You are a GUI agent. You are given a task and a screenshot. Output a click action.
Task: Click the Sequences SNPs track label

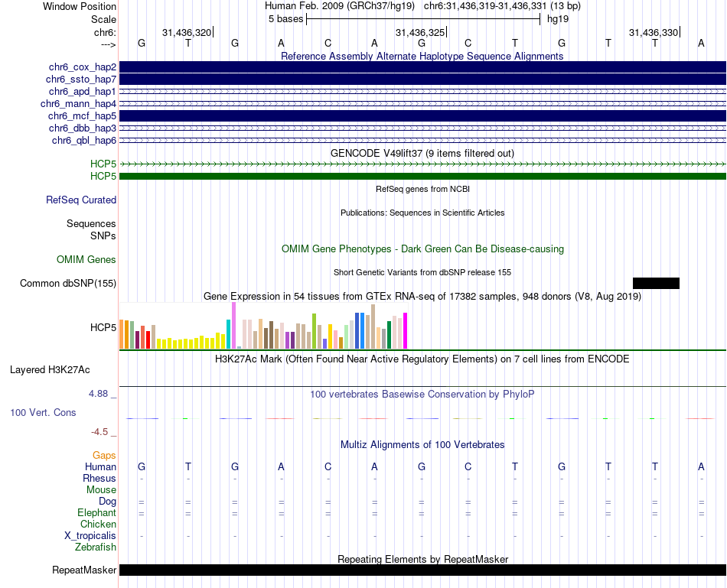[x=91, y=230]
